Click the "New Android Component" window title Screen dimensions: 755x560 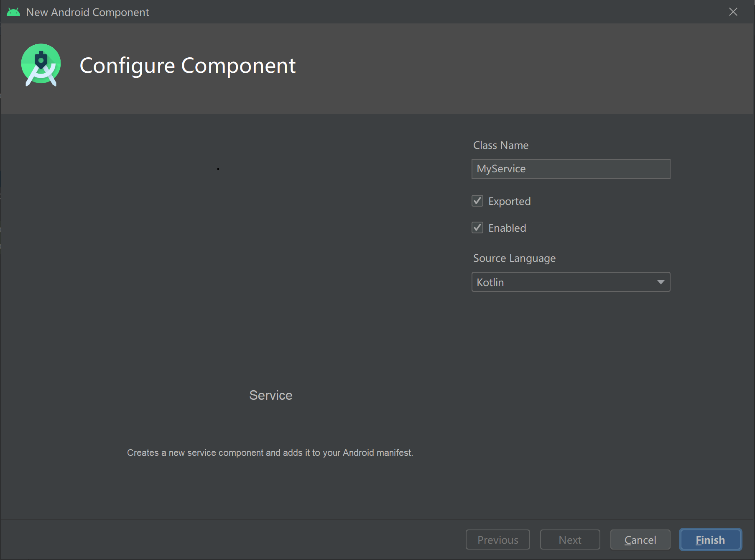point(87,12)
